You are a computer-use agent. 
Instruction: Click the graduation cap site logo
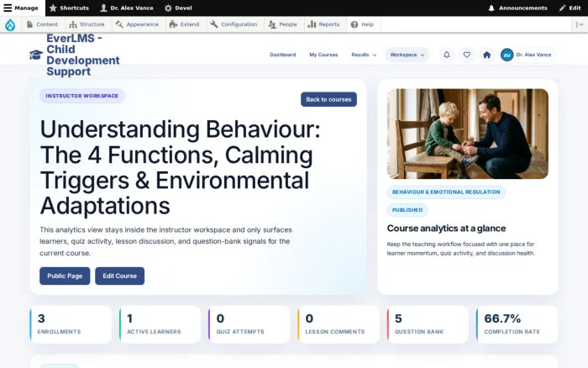(x=36, y=55)
